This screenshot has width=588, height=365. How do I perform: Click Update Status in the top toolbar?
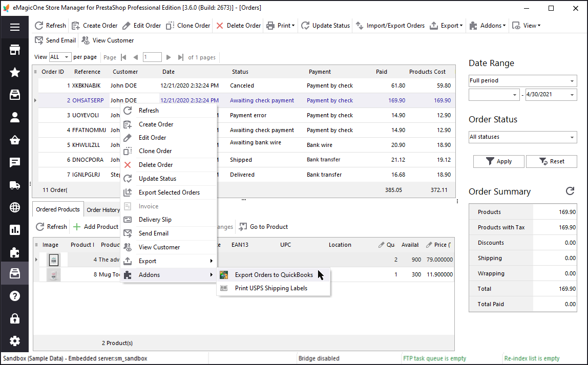point(326,26)
